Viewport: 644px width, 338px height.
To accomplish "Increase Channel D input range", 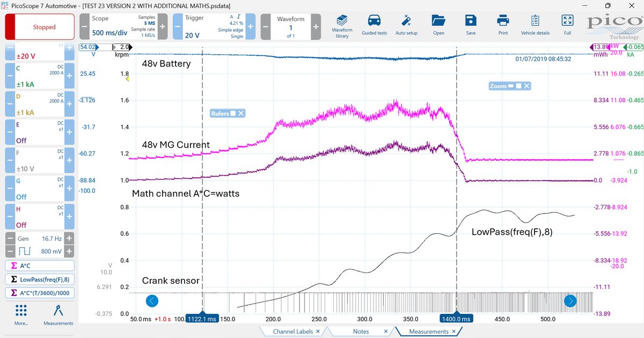I will point(69,104).
